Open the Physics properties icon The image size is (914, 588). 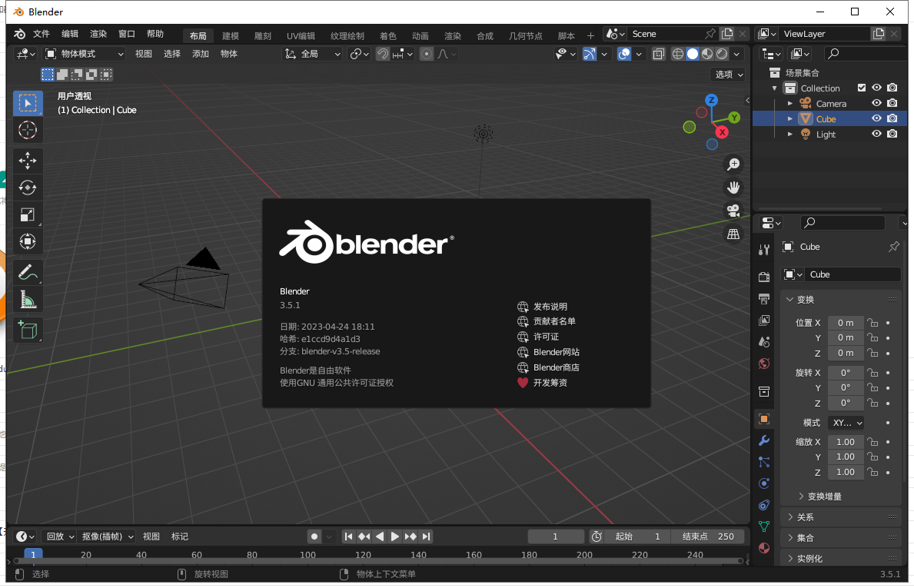pos(763,483)
